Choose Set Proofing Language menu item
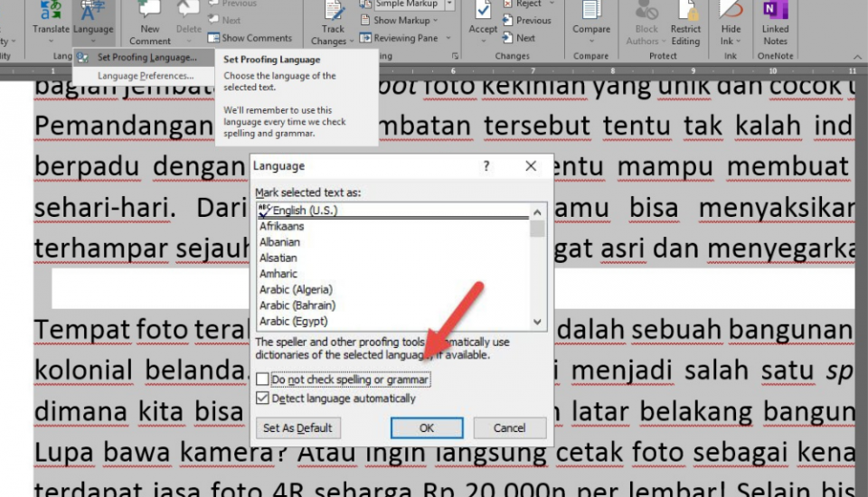Image resolution: width=868 pixels, height=497 pixels. (144, 57)
